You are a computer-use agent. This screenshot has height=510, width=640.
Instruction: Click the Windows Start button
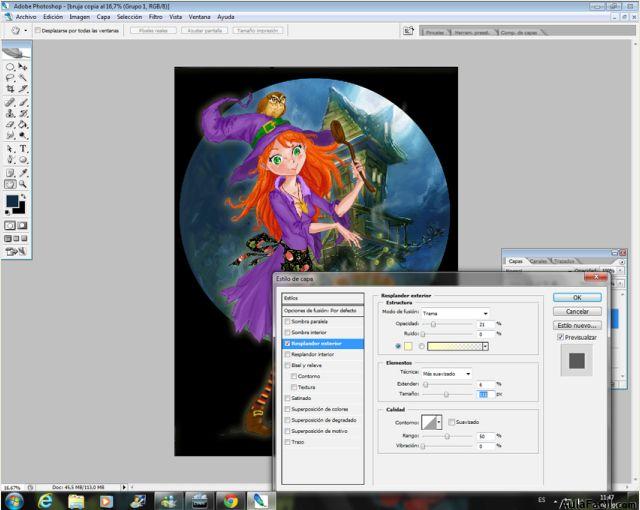[x=14, y=501]
